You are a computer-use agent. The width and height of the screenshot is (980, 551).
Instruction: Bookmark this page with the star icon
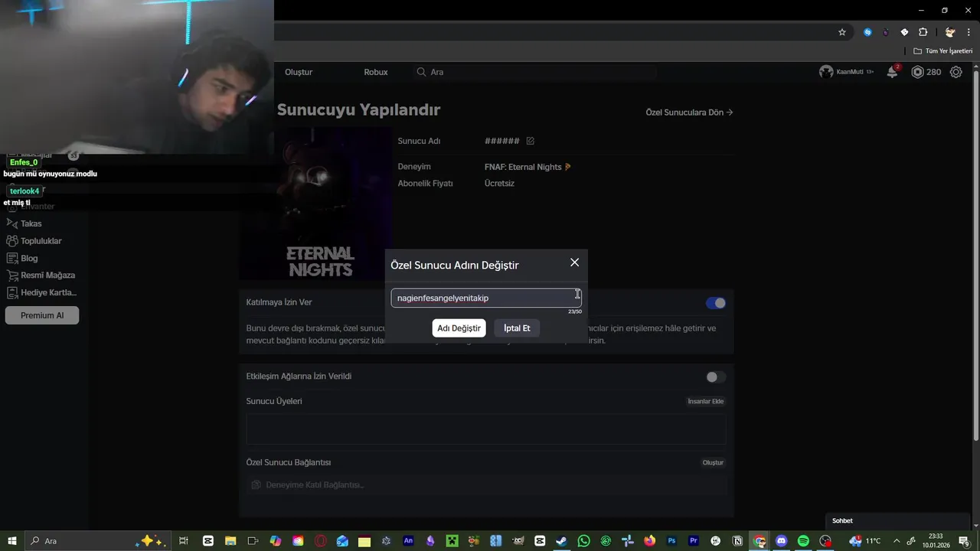pos(842,32)
